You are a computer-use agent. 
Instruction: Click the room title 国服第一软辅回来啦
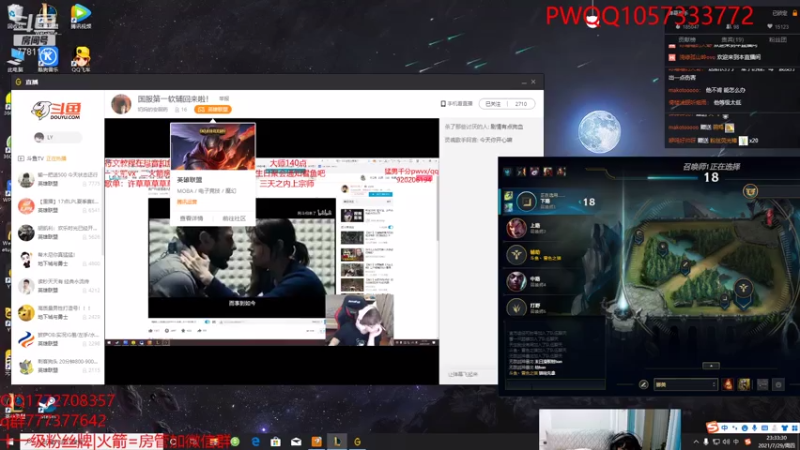173,98
